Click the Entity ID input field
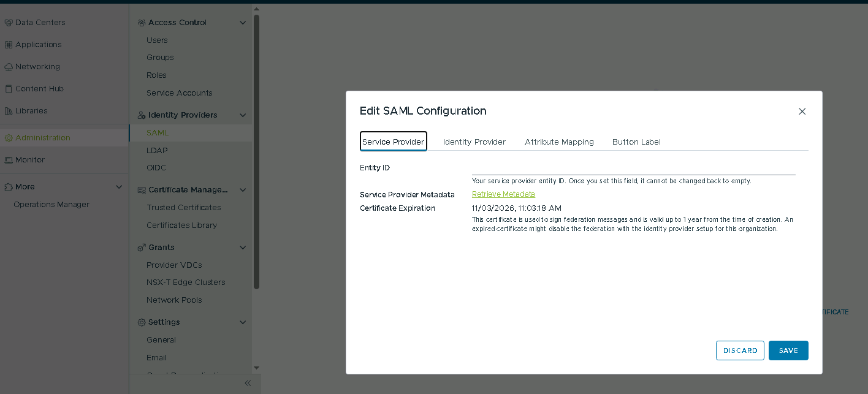This screenshot has width=868, height=394. (633, 169)
